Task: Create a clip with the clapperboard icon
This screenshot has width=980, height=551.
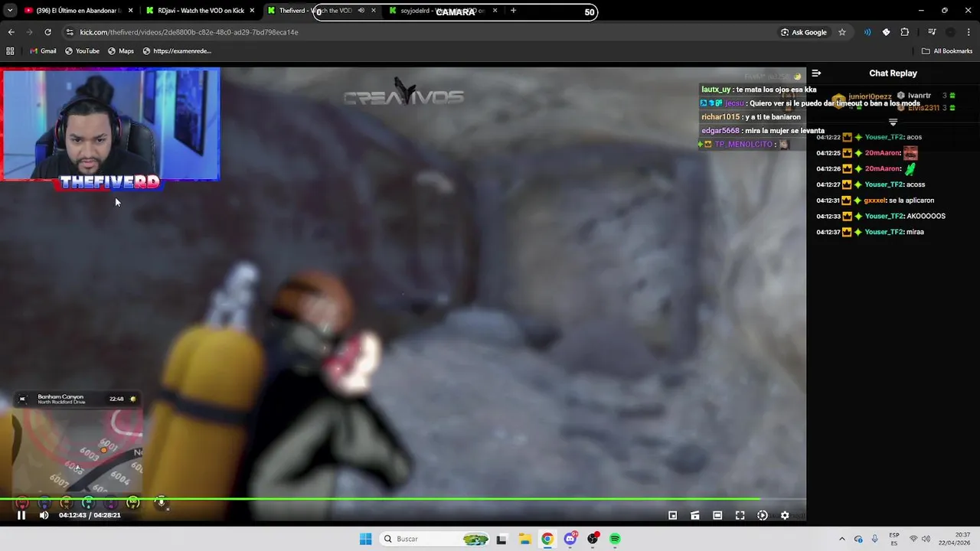Action: [x=695, y=516]
